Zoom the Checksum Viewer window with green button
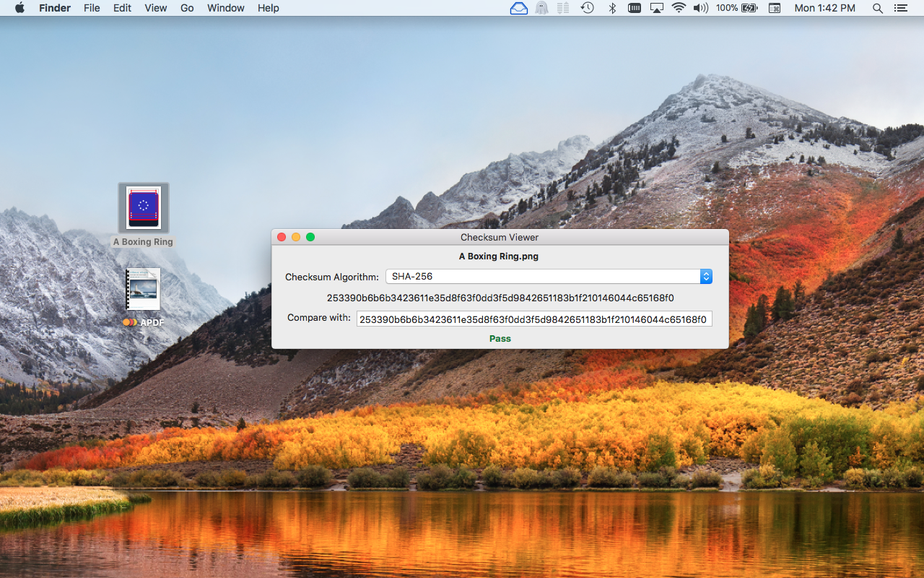This screenshot has height=578, width=924. tap(310, 237)
